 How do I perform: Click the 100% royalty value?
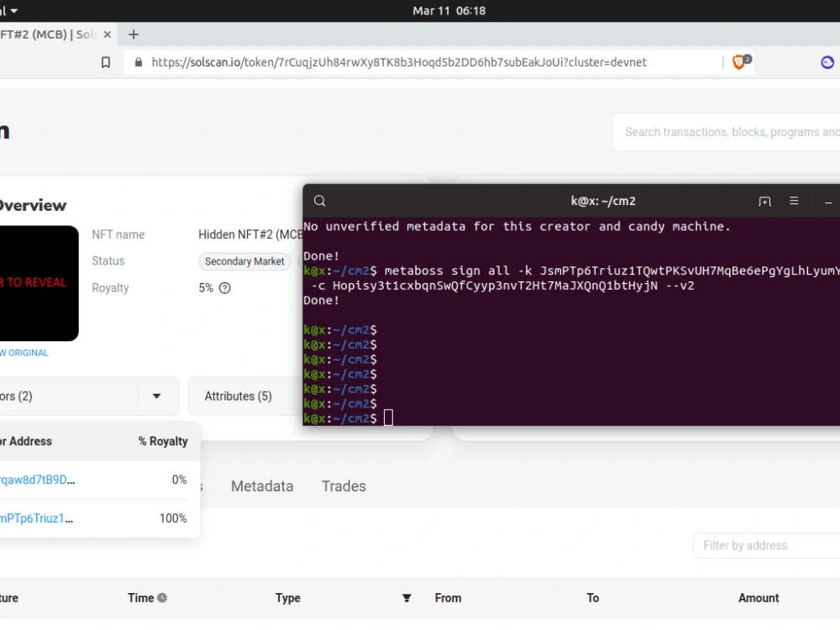click(173, 518)
